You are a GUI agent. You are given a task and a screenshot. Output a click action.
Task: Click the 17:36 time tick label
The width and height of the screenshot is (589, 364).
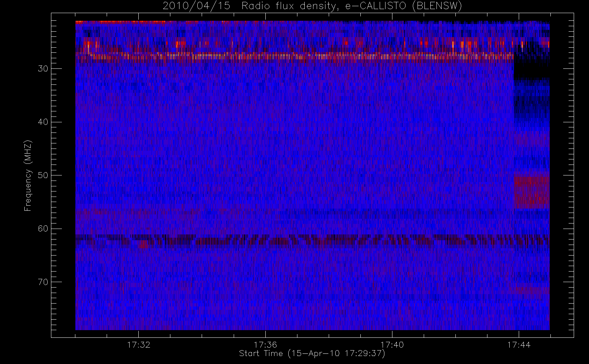point(265,344)
